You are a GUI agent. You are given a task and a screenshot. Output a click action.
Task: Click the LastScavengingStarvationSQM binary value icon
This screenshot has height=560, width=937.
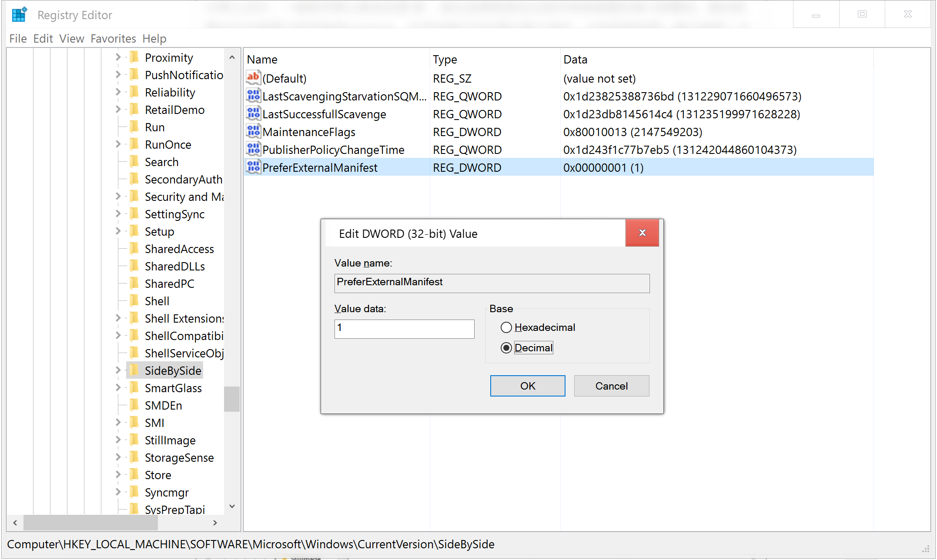(x=253, y=96)
